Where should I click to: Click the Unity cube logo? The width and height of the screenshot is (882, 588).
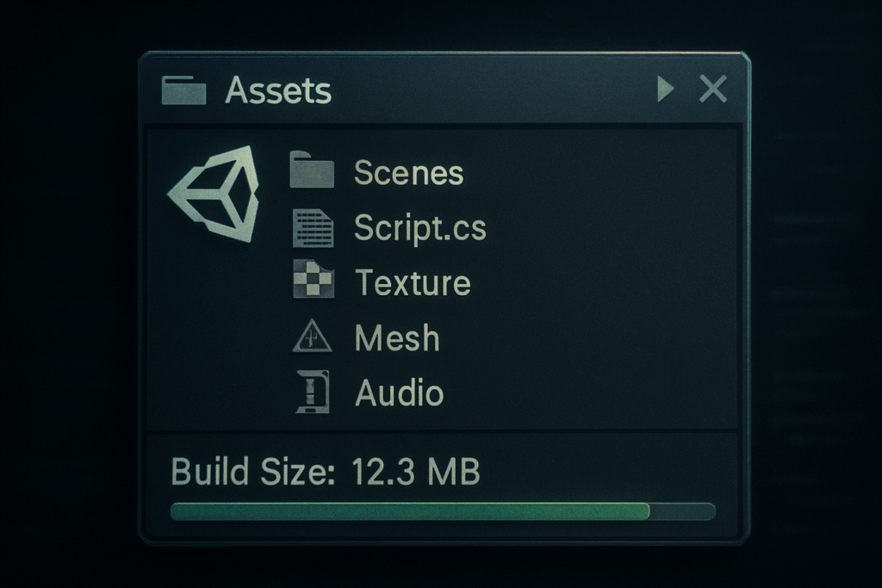[x=215, y=193]
